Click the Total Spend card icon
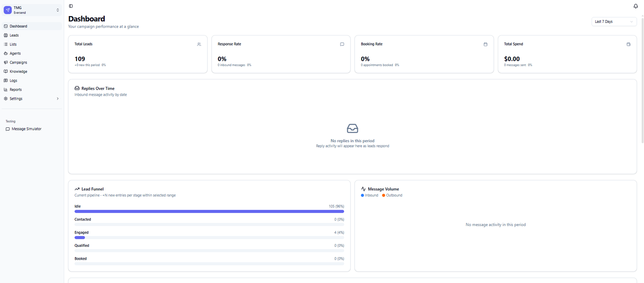 click(628, 44)
